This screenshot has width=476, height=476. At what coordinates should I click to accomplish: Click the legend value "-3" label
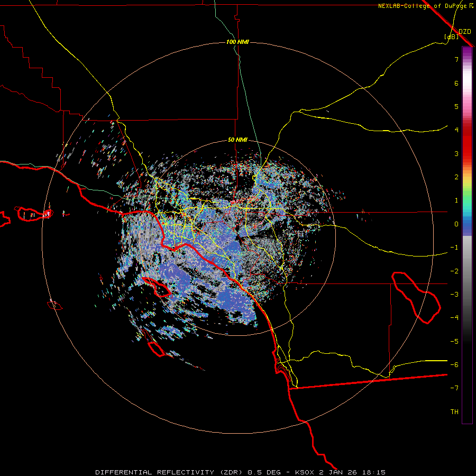click(454, 294)
